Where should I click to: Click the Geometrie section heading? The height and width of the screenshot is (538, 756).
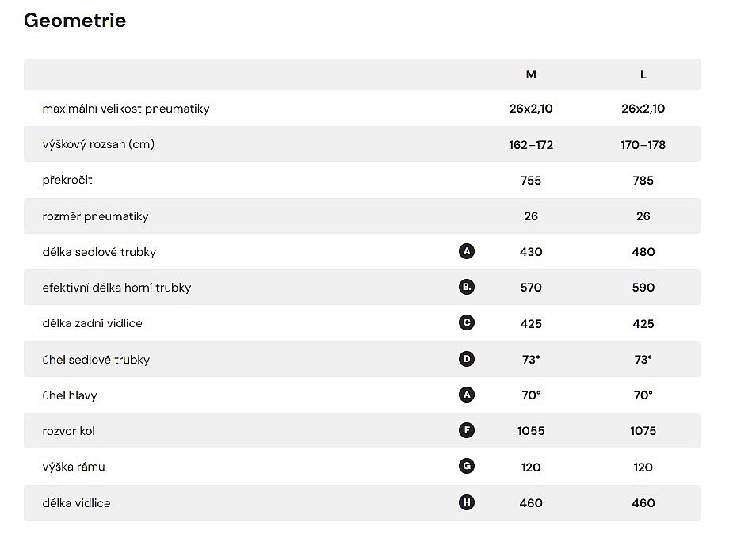(x=74, y=21)
